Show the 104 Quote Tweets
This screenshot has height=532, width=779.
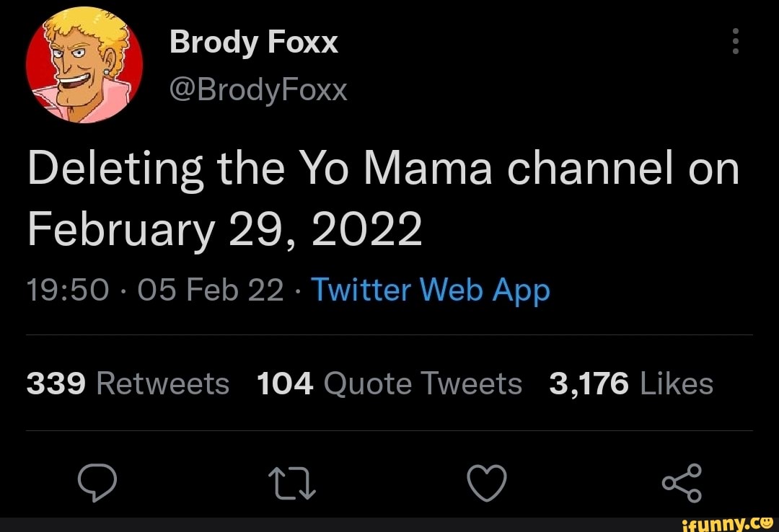coord(389,384)
